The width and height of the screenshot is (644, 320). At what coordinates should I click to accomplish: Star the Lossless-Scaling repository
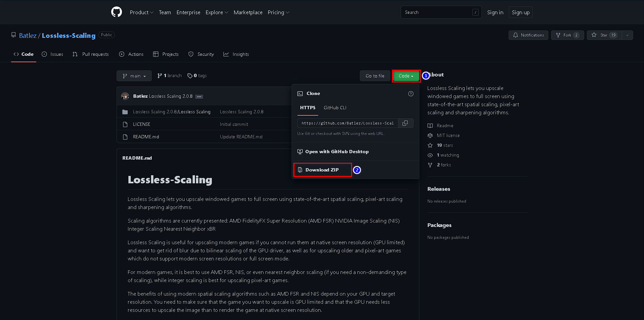604,35
